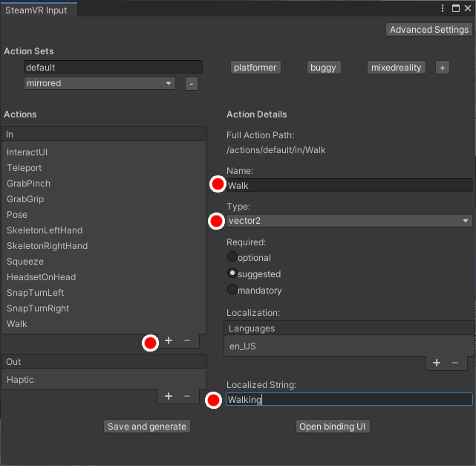Viewport: 476px width, 466px height.
Task: Remove selected Out action with minus
Action: 187,396
